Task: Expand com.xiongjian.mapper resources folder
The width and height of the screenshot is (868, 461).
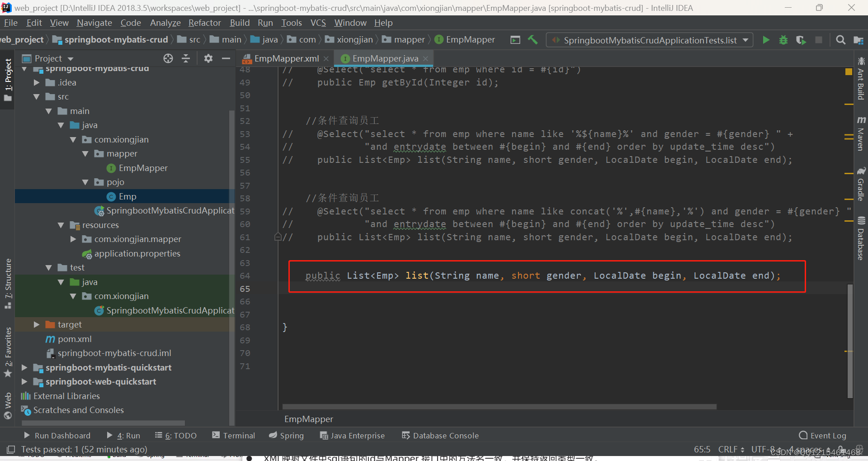Action: click(x=73, y=239)
